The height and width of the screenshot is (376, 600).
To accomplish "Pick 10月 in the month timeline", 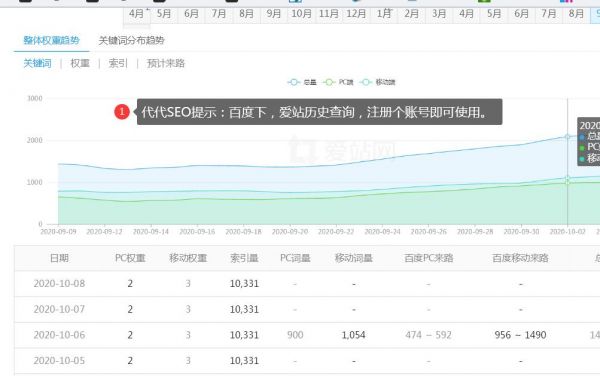I will click(301, 14).
